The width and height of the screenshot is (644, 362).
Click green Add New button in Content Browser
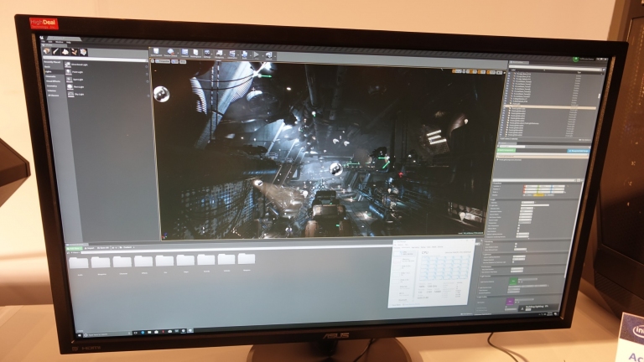(75, 248)
